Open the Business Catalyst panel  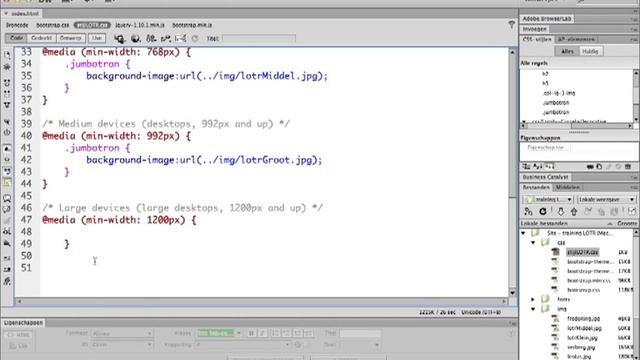(x=545, y=177)
